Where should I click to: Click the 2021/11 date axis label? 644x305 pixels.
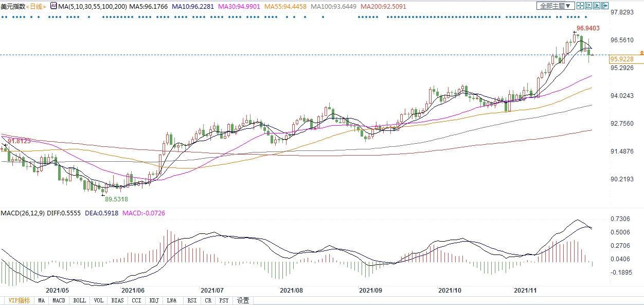(x=526, y=290)
